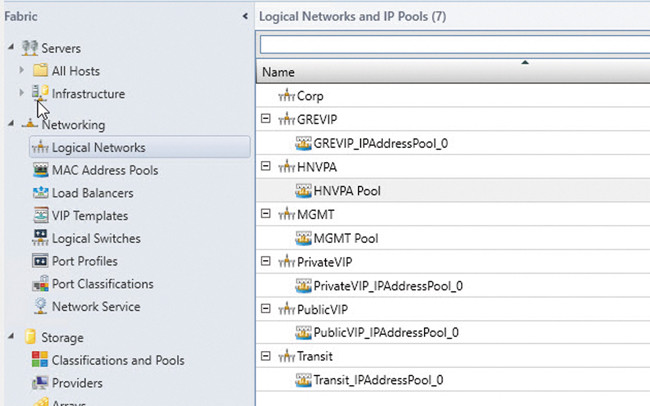This screenshot has width=650, height=406.
Task: Click the Port Classifications icon
Action: [41, 284]
